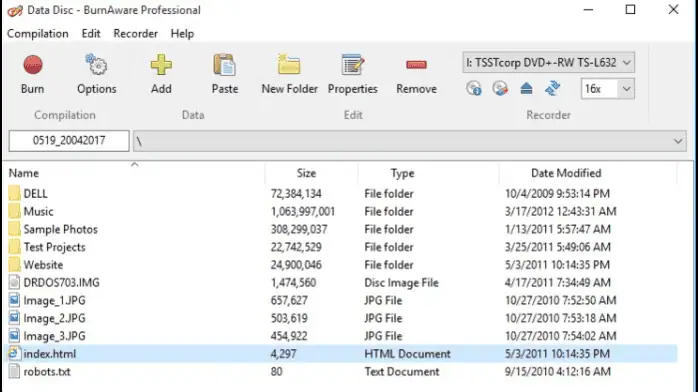Select the Sample Photos row name
The image size is (698, 392).
click(61, 230)
